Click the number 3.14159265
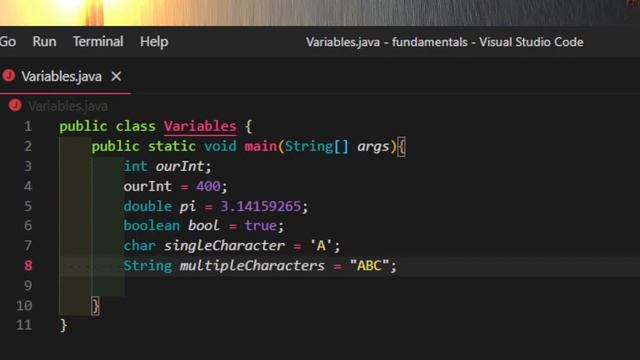Screen dimensions: 640x360 pyautogui.click(x=260, y=206)
